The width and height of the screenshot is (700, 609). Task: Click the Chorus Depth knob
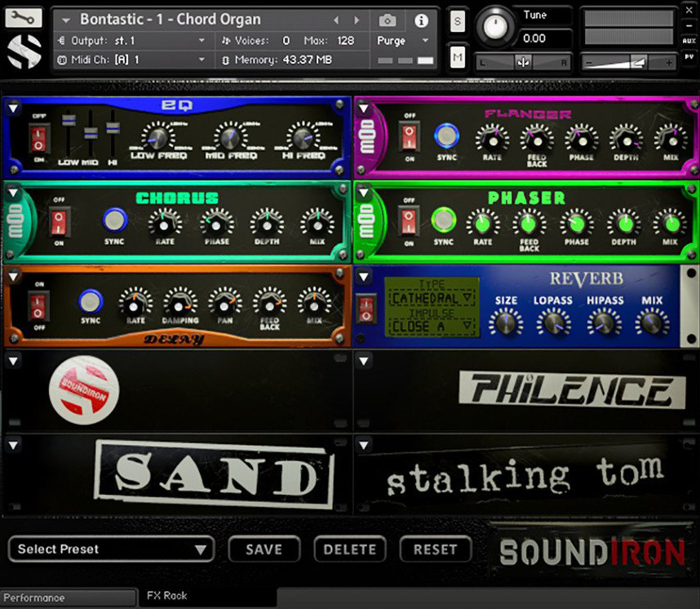tap(267, 223)
